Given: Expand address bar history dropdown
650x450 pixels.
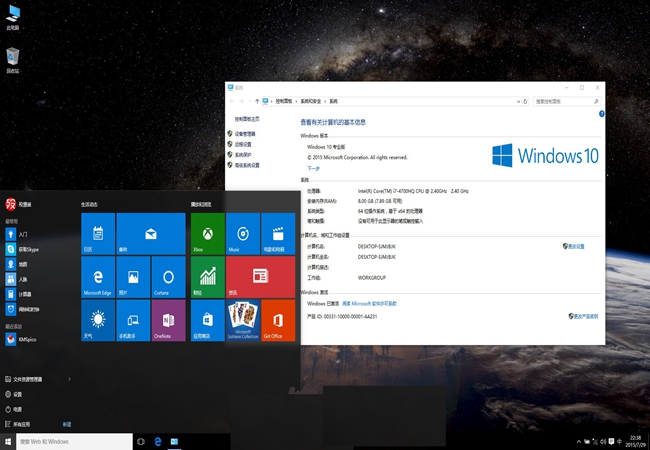Looking at the screenshot, I should (x=518, y=101).
